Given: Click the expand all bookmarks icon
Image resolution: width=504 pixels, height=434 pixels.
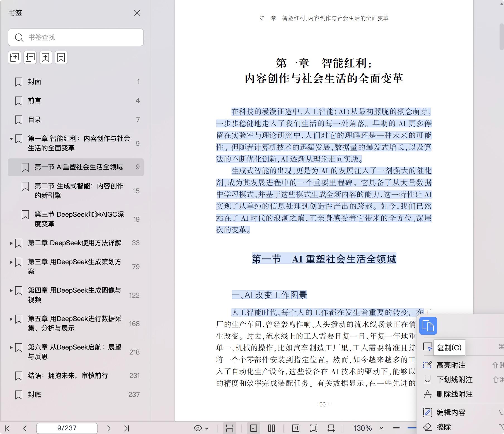Looking at the screenshot, I should (14, 57).
